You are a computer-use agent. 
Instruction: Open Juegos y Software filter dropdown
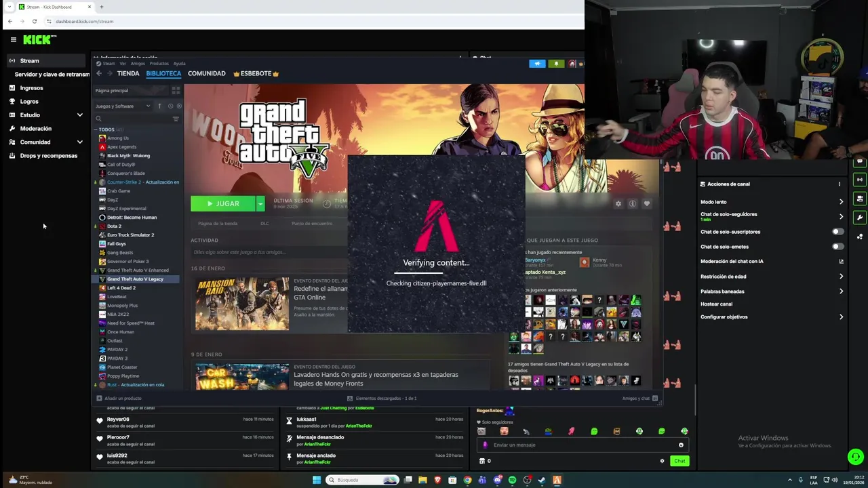[x=123, y=106]
